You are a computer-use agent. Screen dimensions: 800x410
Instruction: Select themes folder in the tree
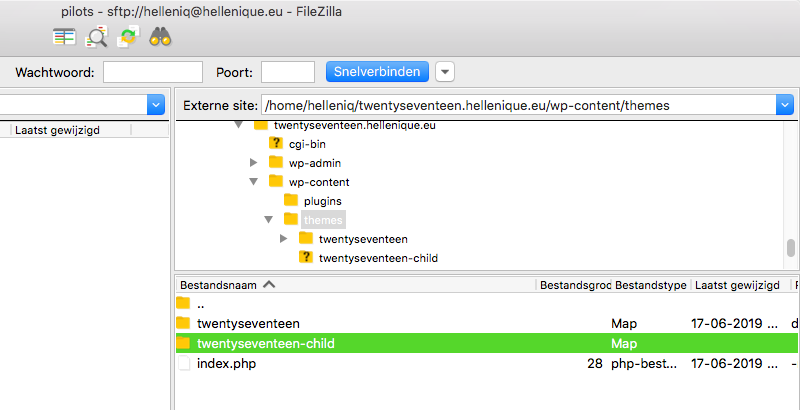coord(323,220)
